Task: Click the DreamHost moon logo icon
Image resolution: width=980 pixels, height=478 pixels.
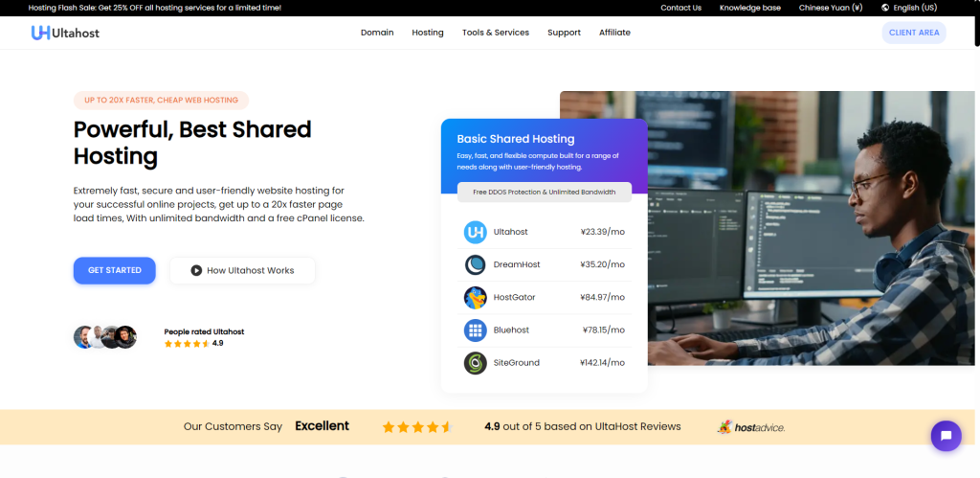Action: [x=475, y=264]
